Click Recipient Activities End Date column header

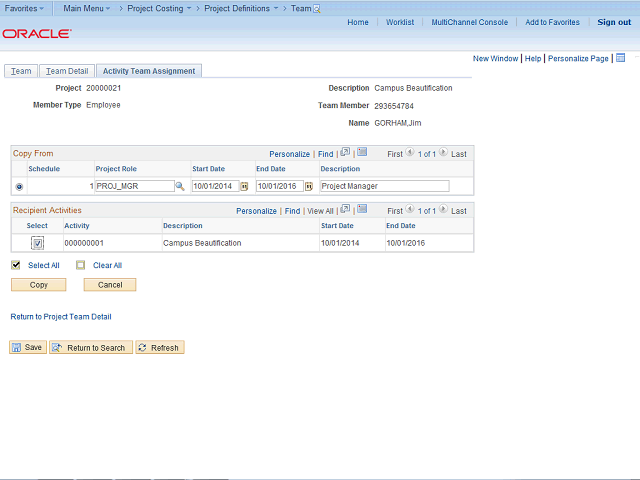click(x=401, y=226)
